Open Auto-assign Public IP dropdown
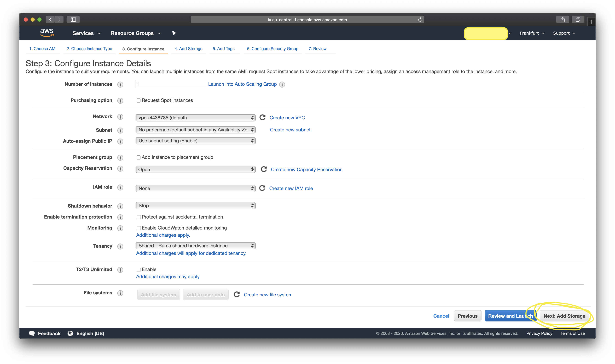This screenshot has height=364, width=615. (195, 141)
